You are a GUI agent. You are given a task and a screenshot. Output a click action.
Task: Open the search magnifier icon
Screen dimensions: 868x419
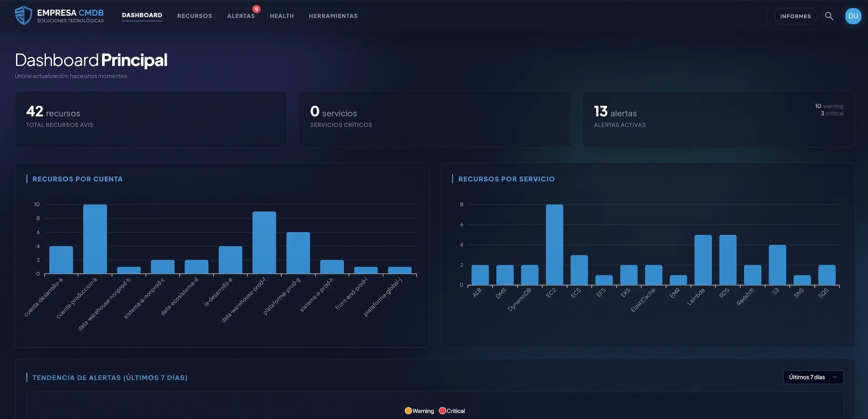pos(829,16)
